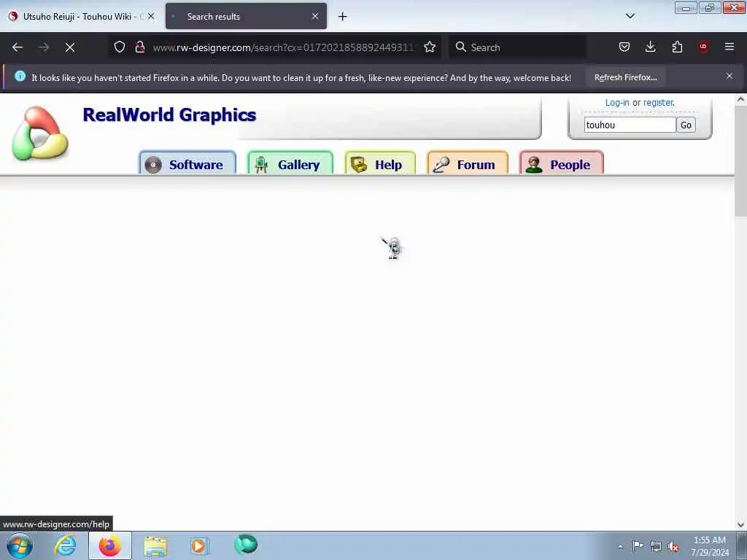The image size is (747, 560).
Task: Click the network tray icon
Action: click(x=656, y=546)
